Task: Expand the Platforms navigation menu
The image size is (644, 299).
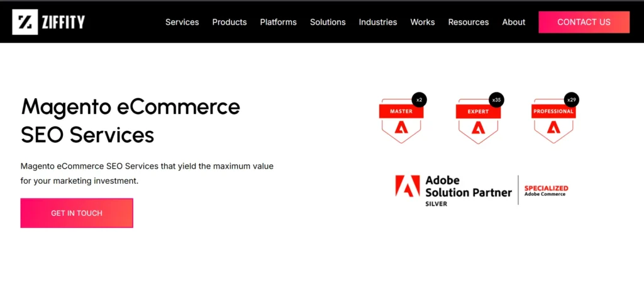Action: pos(278,22)
